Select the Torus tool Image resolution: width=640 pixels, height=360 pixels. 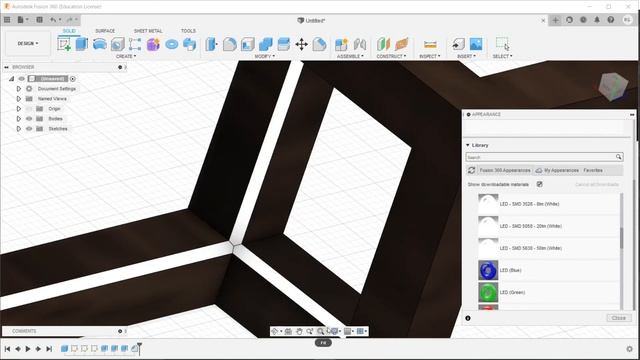pos(171,44)
